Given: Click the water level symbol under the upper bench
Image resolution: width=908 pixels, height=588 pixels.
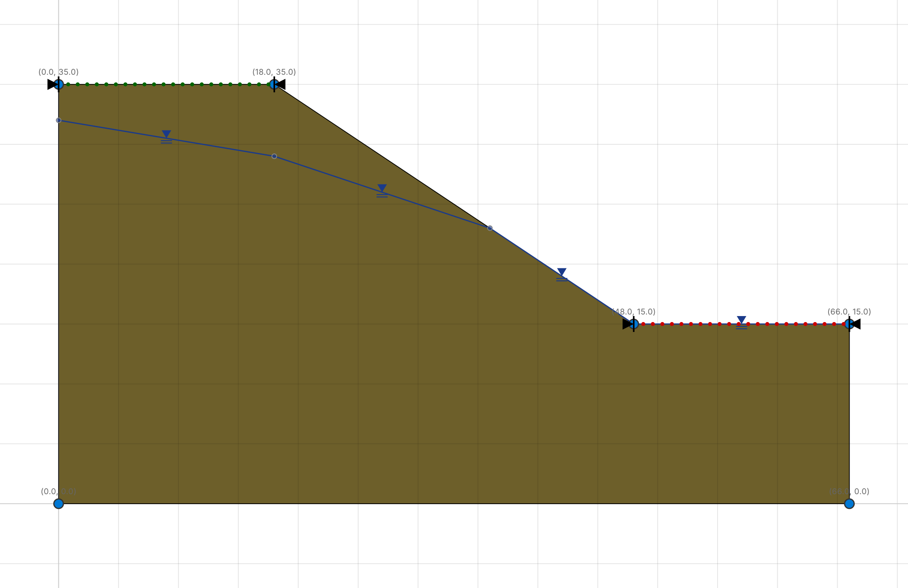Looking at the screenshot, I should pyautogui.click(x=167, y=137).
